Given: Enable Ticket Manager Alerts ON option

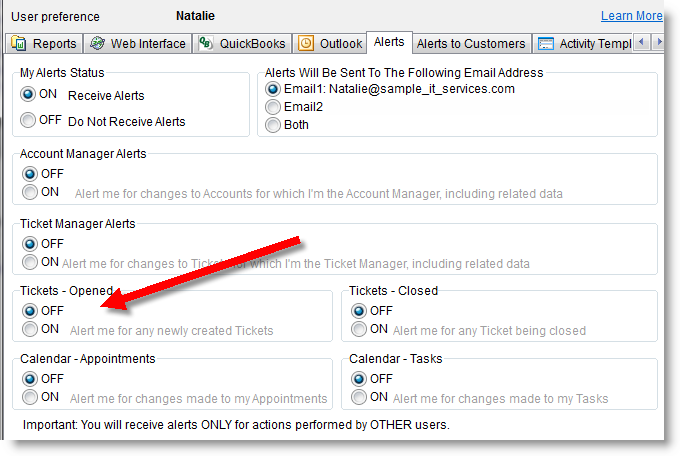Looking at the screenshot, I should coord(29,262).
